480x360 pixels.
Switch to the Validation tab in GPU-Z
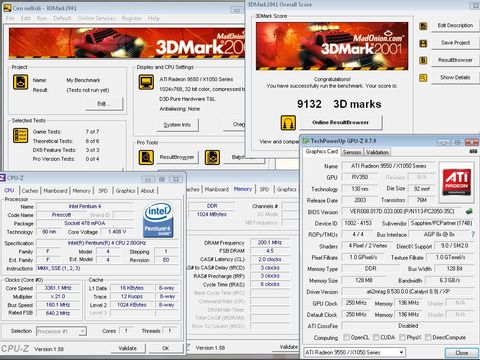click(x=377, y=152)
